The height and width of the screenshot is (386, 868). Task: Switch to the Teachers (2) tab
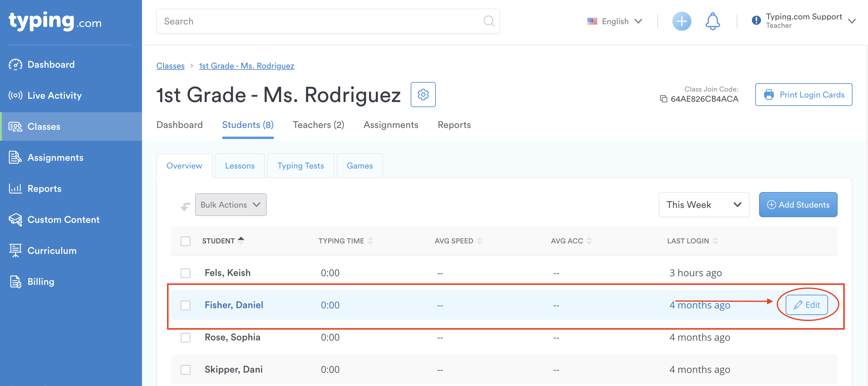(x=318, y=125)
